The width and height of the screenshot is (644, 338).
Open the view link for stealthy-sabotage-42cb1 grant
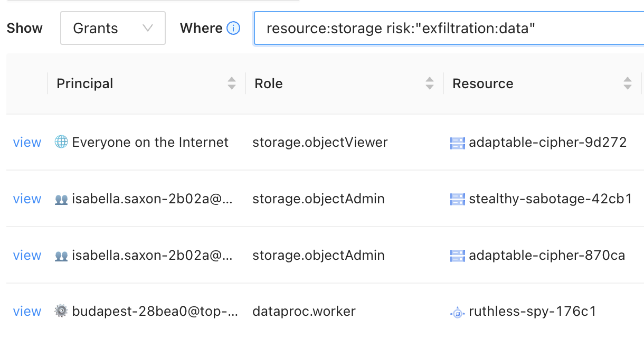[27, 199]
